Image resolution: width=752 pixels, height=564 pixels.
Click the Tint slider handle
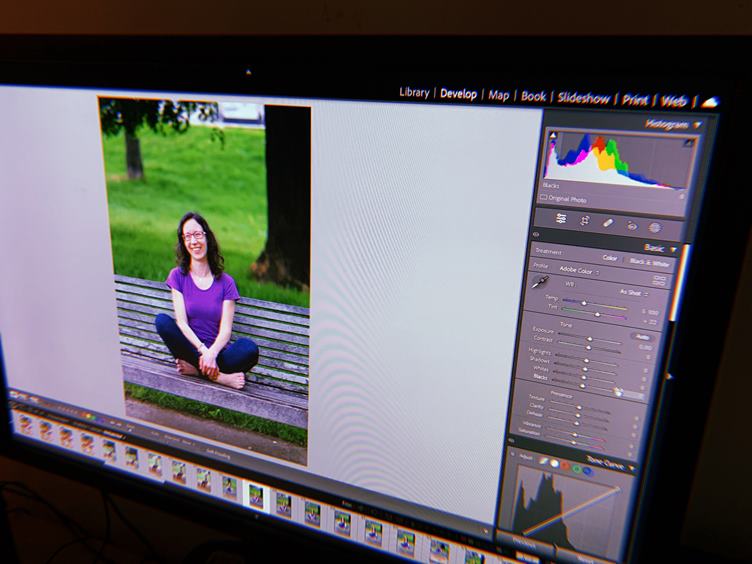pos(597,315)
